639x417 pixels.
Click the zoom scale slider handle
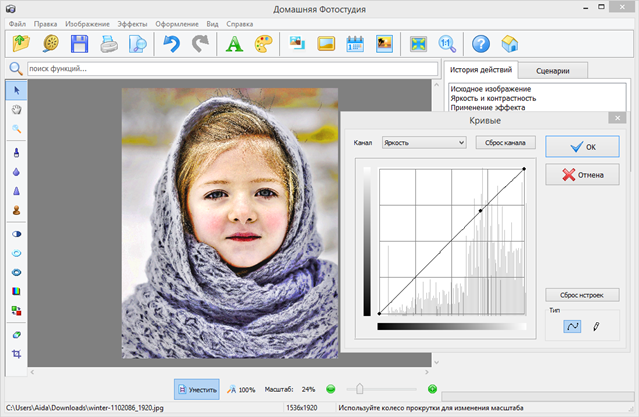click(359, 389)
